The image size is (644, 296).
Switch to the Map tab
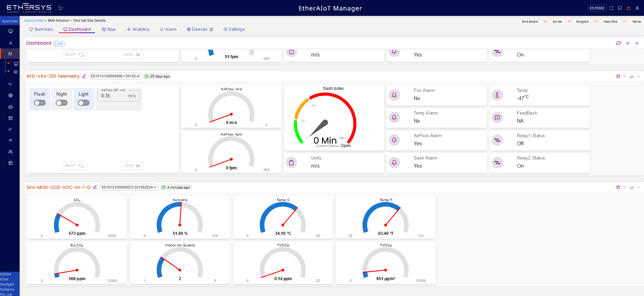pyautogui.click(x=109, y=29)
